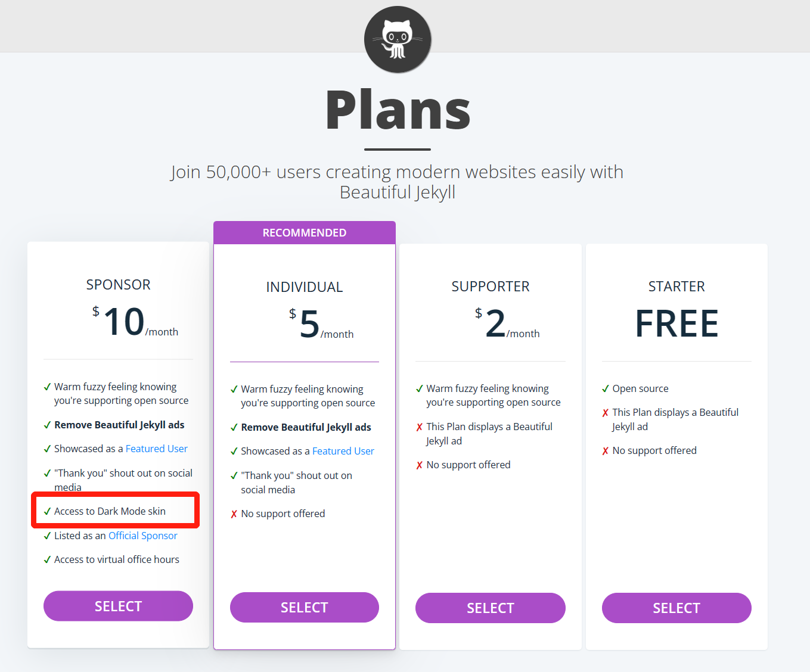The width and height of the screenshot is (810, 672).
Task: Click the red X beside Starter's Jekyll ad line
Action: [606, 413]
